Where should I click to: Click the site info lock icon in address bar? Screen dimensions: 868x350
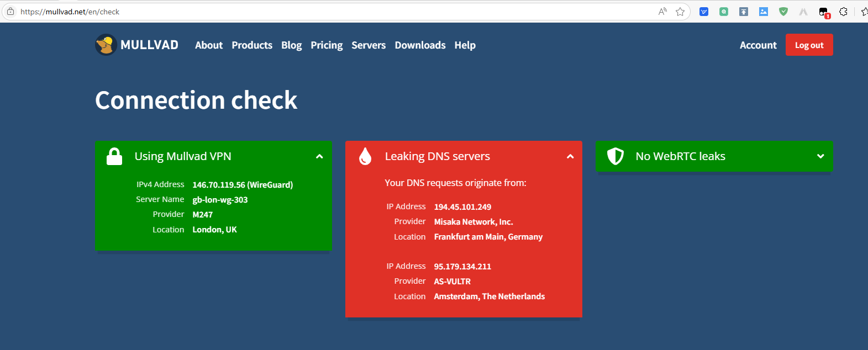tap(10, 12)
